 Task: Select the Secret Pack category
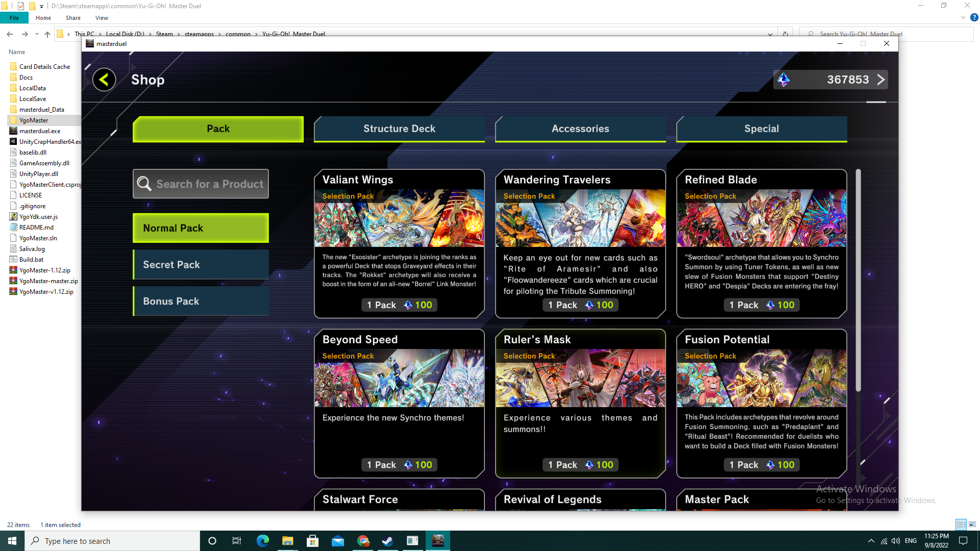click(x=201, y=265)
